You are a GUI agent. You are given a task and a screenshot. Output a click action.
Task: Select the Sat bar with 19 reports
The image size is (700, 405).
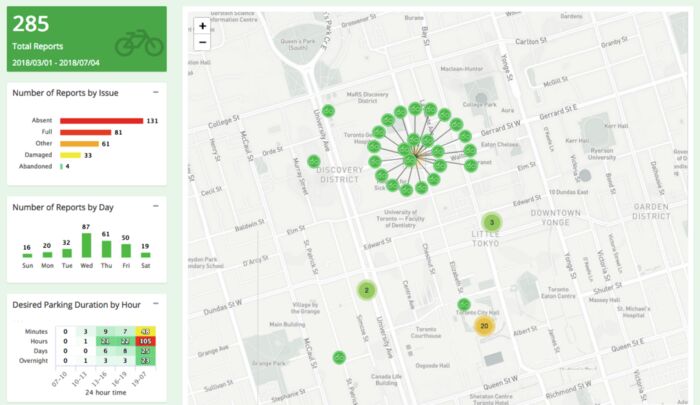(x=146, y=255)
